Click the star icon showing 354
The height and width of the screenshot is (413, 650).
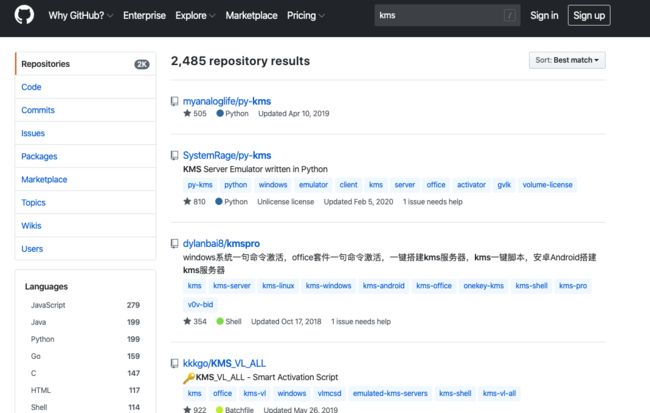[x=187, y=321]
